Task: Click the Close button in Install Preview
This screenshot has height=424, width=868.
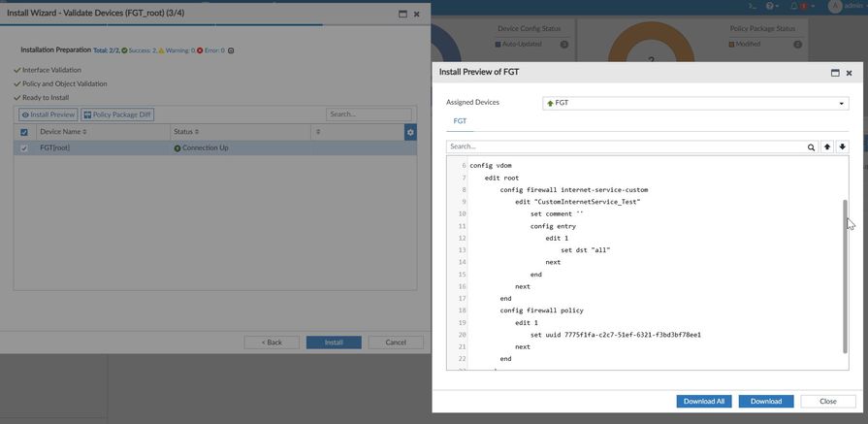Action: [828, 402]
